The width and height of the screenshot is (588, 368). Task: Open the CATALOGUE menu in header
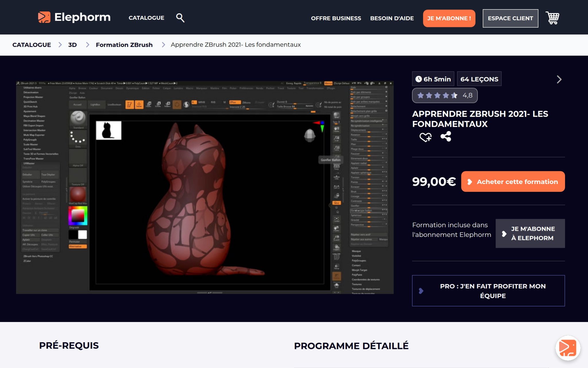tap(146, 18)
